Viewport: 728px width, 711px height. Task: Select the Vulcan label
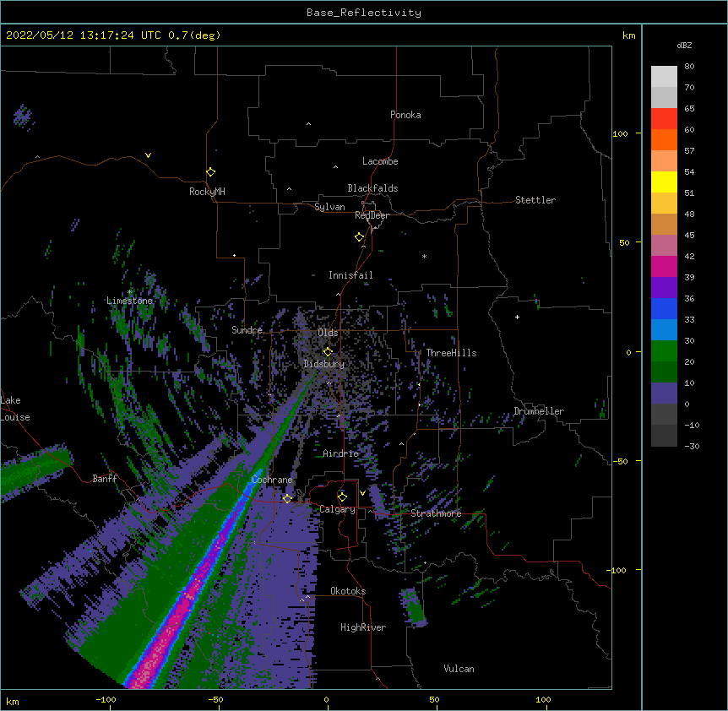(459, 669)
